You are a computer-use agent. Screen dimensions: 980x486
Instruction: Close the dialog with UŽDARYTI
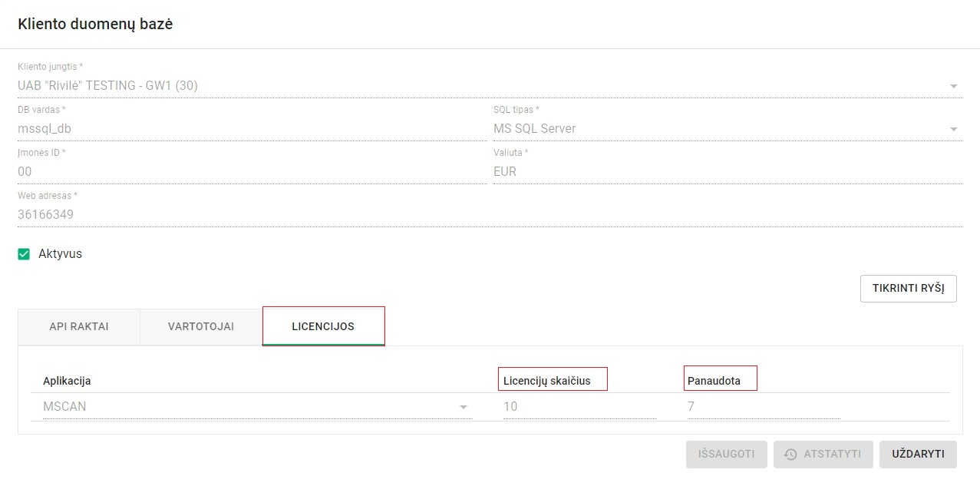918,455
